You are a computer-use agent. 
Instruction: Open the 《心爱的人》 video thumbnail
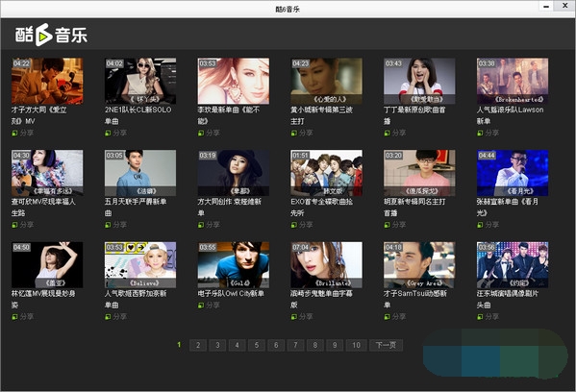[326, 81]
